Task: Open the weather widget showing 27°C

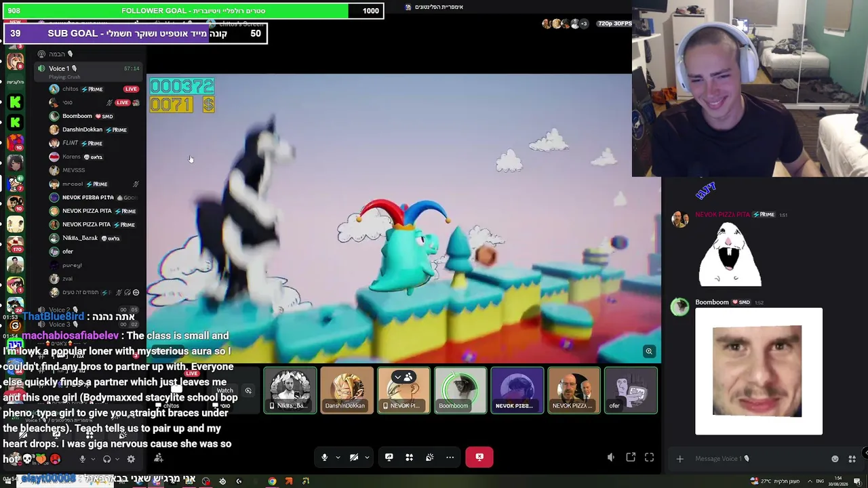Action: click(776, 481)
